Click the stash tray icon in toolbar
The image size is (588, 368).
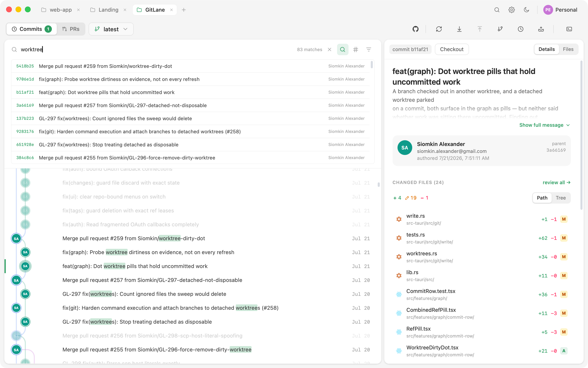point(541,29)
